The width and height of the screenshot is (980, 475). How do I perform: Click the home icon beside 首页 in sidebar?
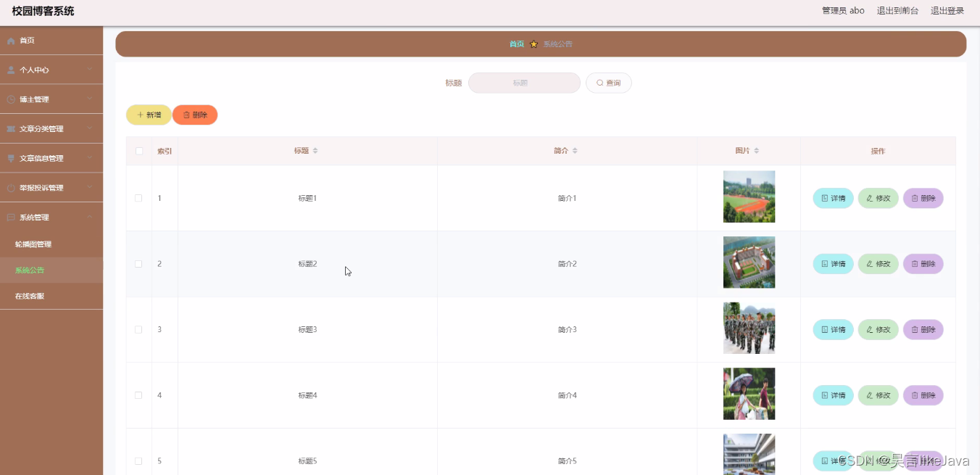coord(11,41)
